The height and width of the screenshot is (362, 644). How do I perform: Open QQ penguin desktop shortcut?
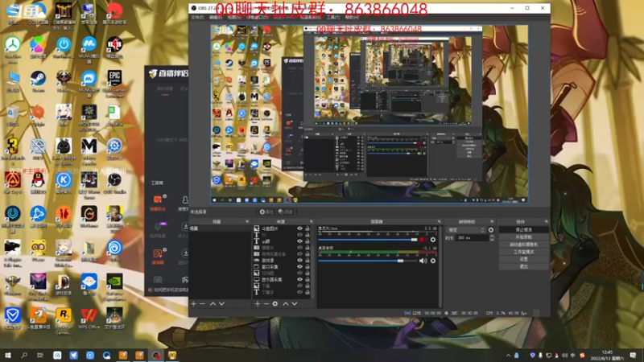click(38, 183)
